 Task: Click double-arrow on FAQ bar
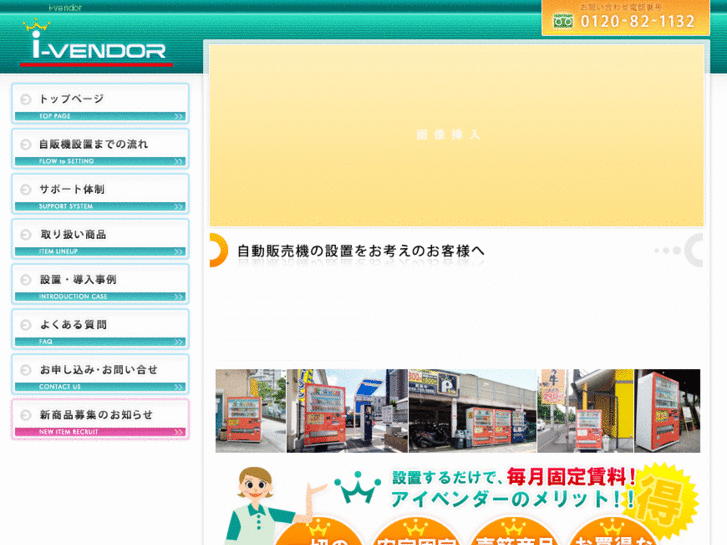pos(179,341)
